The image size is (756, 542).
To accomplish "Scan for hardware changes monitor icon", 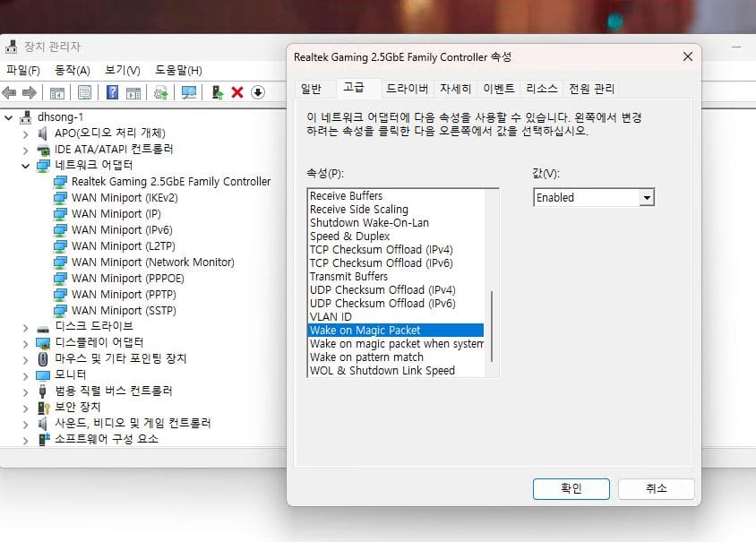I will coord(188,92).
